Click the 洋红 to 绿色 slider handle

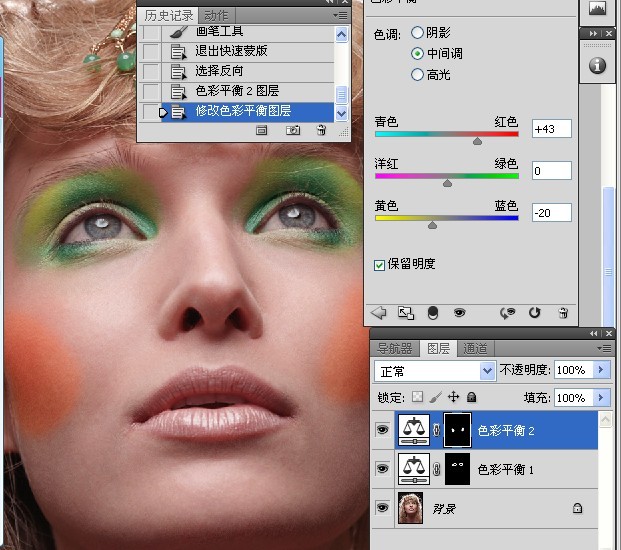(x=447, y=183)
